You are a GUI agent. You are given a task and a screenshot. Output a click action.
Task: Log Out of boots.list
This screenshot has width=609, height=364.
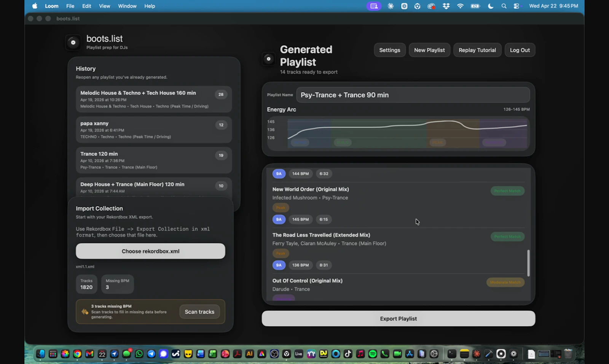520,50
